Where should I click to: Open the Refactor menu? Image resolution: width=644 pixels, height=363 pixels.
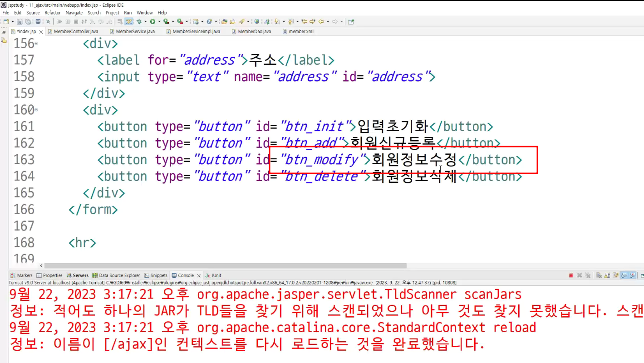tap(53, 13)
